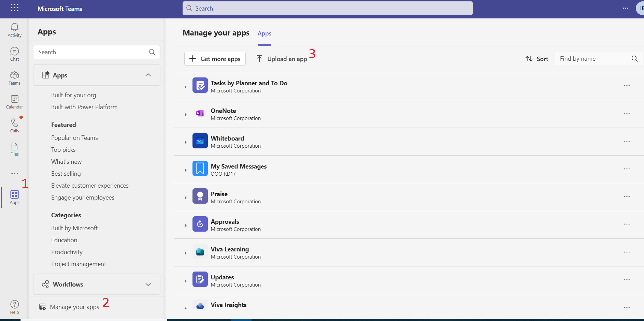This screenshot has height=321, width=644.
Task: Open Settings and more menu in title bar
Action: pyautogui.click(x=625, y=8)
